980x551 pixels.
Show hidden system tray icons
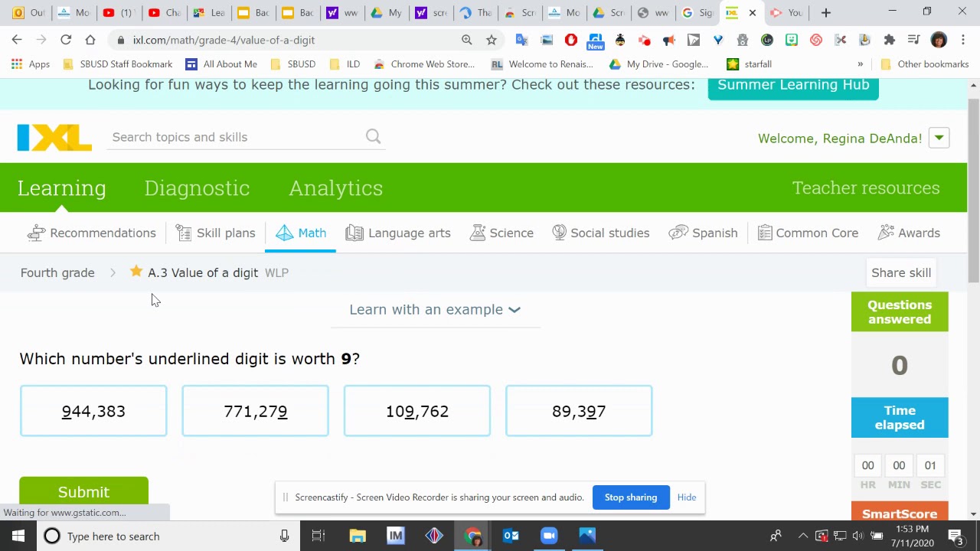coord(802,536)
